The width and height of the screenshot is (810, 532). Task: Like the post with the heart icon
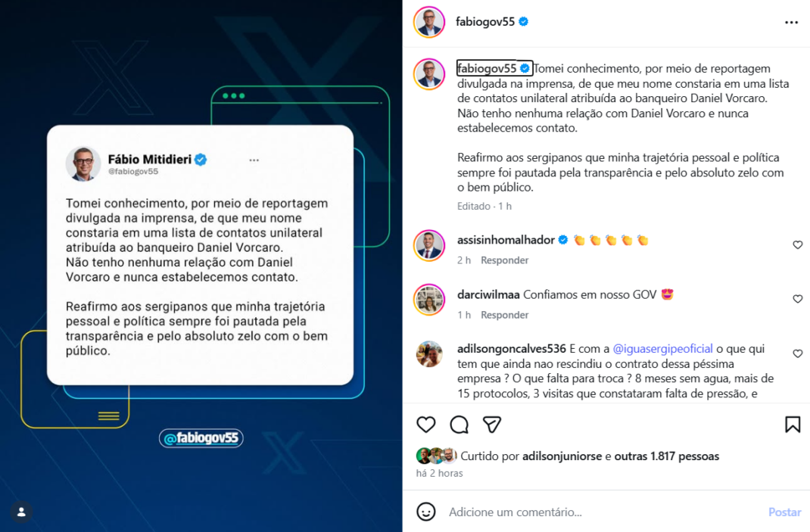coord(425,425)
